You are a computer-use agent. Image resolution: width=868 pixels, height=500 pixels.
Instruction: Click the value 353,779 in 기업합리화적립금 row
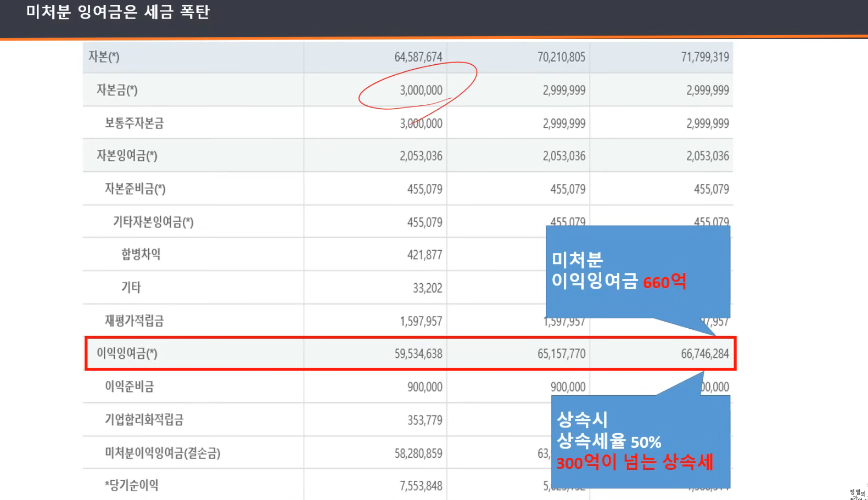pos(424,420)
